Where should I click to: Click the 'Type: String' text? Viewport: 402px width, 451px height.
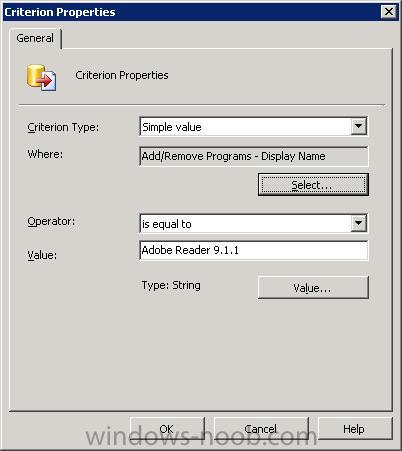point(171,286)
